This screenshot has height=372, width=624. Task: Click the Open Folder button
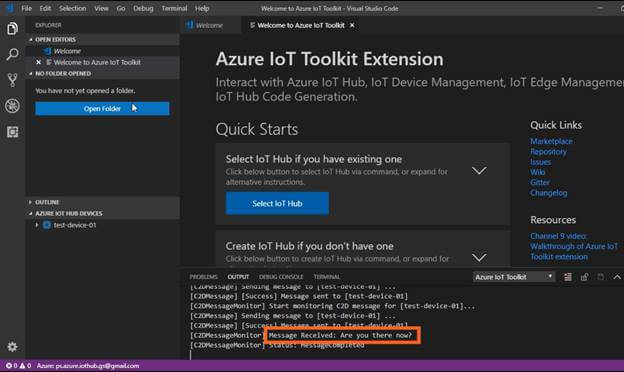pos(102,109)
